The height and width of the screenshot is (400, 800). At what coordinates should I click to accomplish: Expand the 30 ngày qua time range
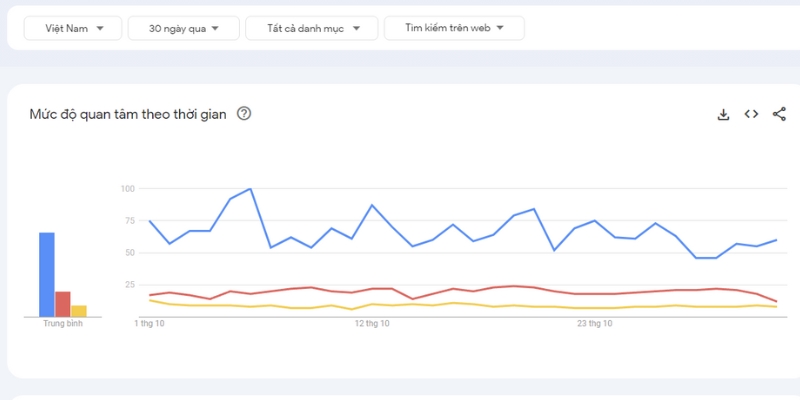pyautogui.click(x=183, y=29)
